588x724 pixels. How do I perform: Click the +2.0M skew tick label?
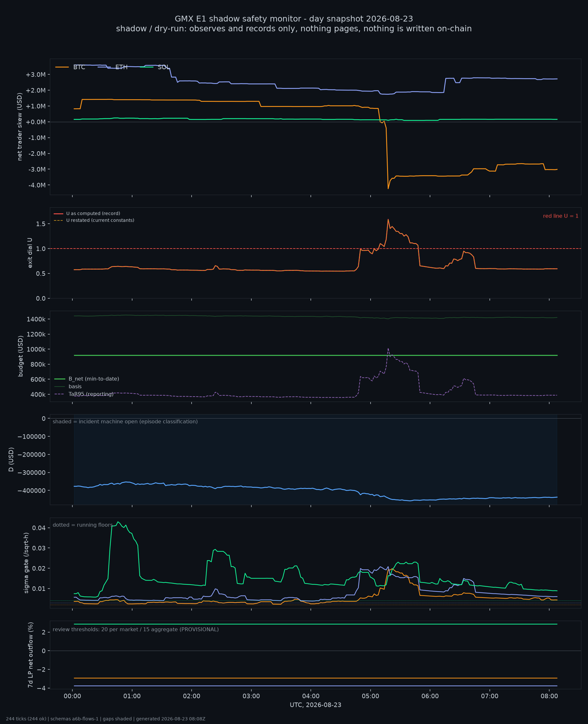click(x=36, y=90)
